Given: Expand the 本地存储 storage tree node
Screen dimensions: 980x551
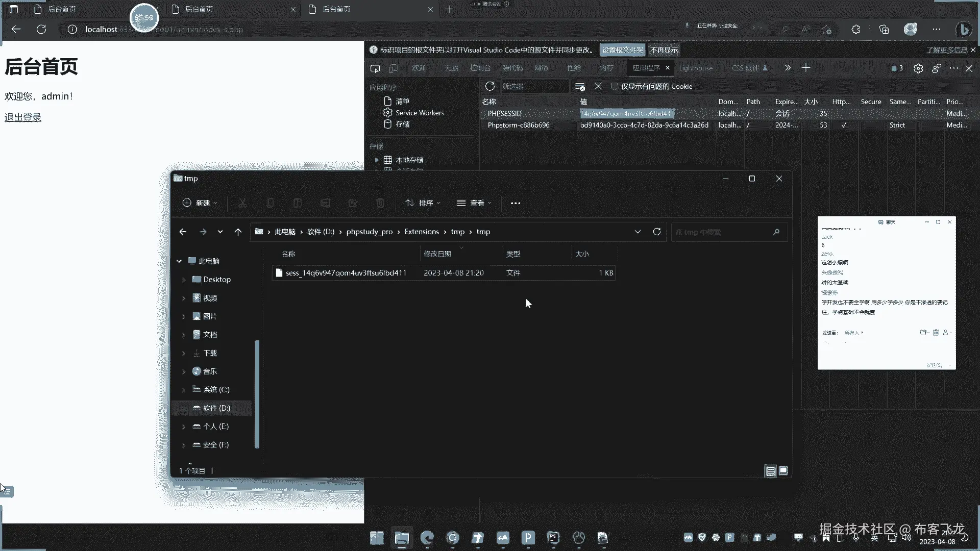Looking at the screenshot, I should (377, 160).
